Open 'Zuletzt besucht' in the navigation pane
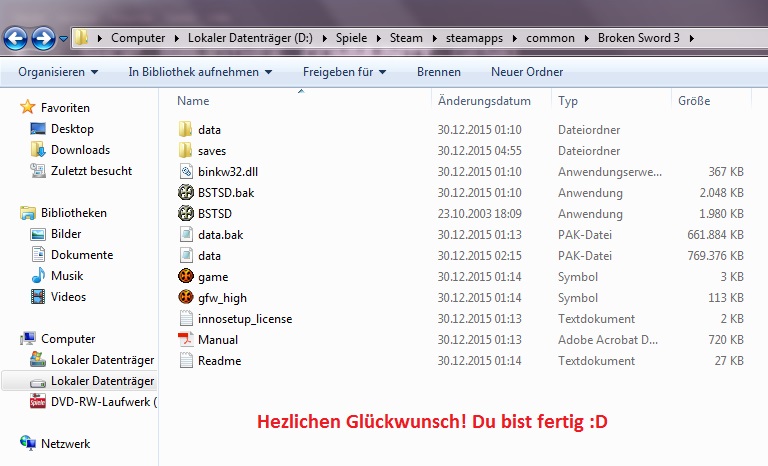 91,171
